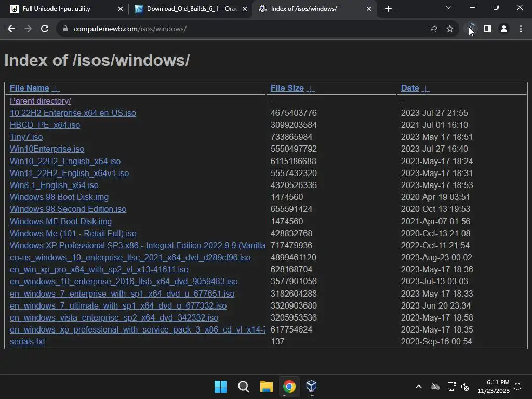
Task: Open the Windows Start menu
Action: point(220,387)
